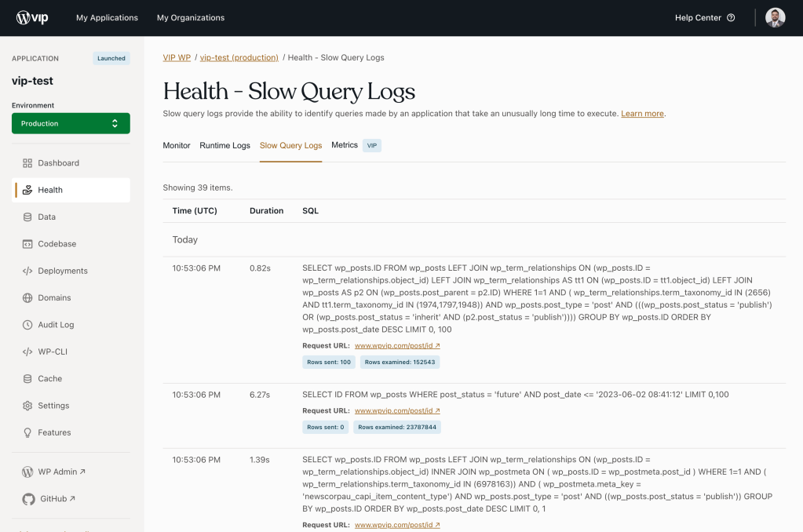Open My Organizations menu
This screenshot has width=803, height=532.
(191, 17)
